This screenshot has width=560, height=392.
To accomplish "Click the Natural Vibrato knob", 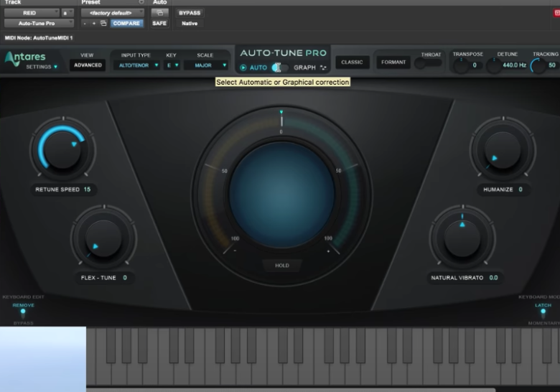I will 462,238.
